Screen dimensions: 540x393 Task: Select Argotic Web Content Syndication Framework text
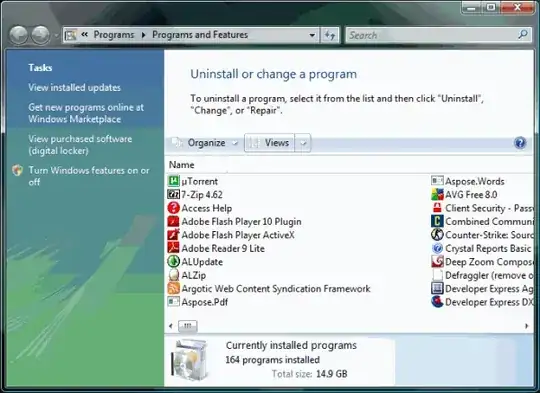tap(276, 289)
